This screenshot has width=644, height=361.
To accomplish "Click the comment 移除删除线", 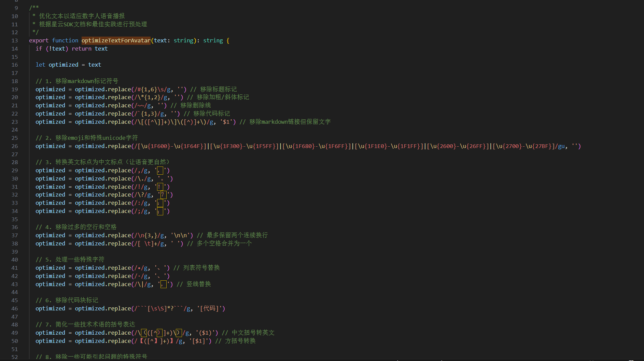I will (x=191, y=105).
